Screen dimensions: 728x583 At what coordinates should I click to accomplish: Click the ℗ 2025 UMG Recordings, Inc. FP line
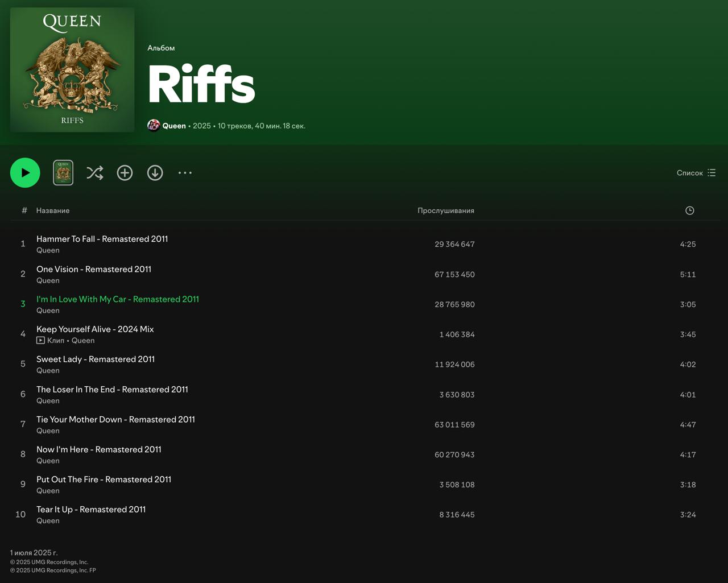click(53, 570)
